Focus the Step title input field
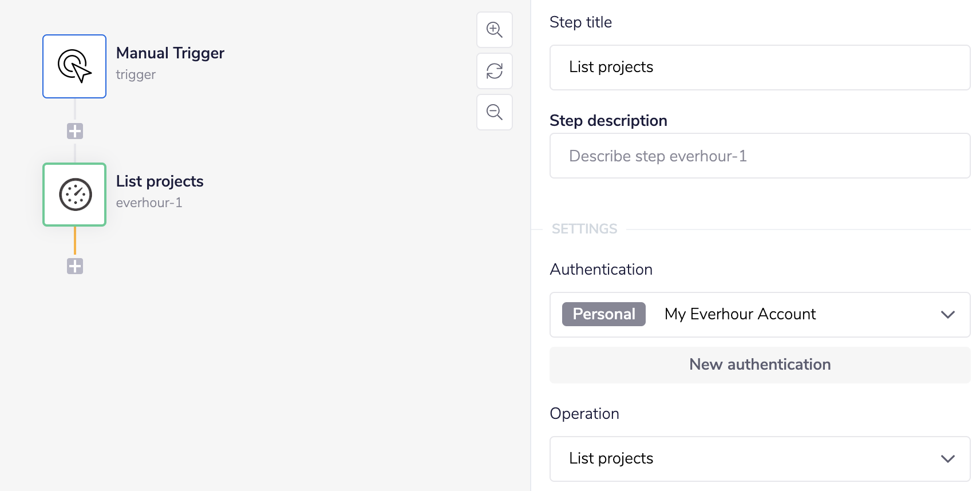980x491 pixels. pyautogui.click(x=760, y=68)
